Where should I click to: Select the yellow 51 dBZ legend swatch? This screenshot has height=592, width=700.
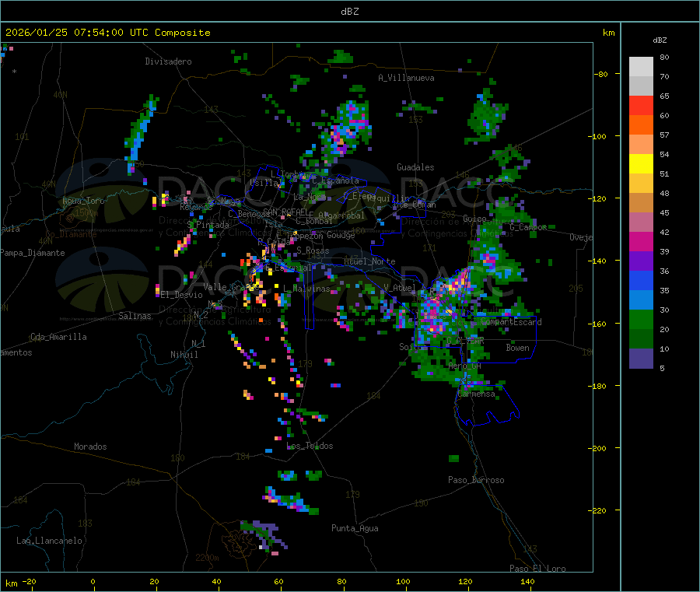point(641,164)
